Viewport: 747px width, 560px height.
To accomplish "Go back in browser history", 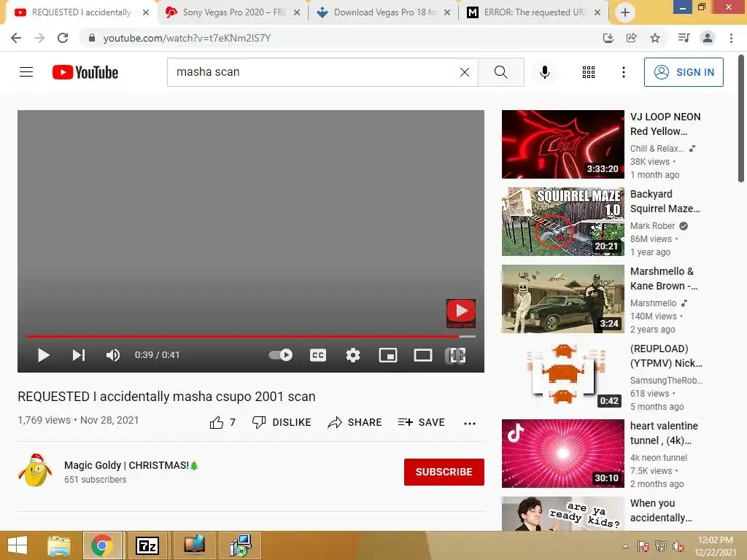I will [x=16, y=38].
